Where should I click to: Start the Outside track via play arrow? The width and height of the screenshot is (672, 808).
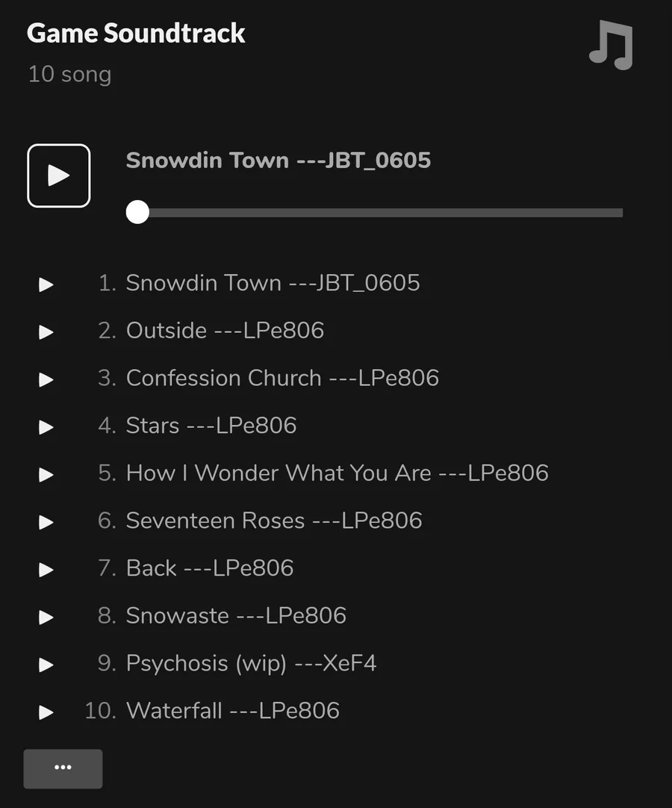tap(46, 332)
